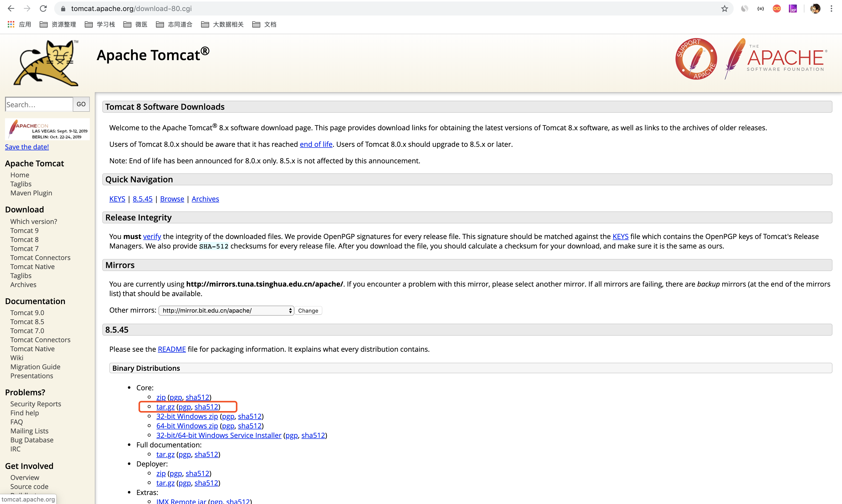
Task: Open the user profile avatar
Action: point(815,9)
